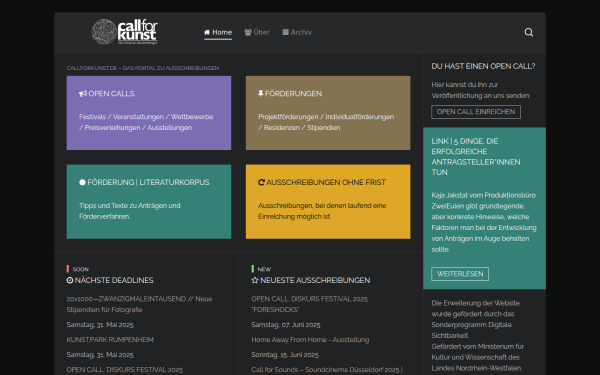Viewport: 600px width, 375px height.
Task: Open the search magnifier icon
Action: (x=528, y=32)
